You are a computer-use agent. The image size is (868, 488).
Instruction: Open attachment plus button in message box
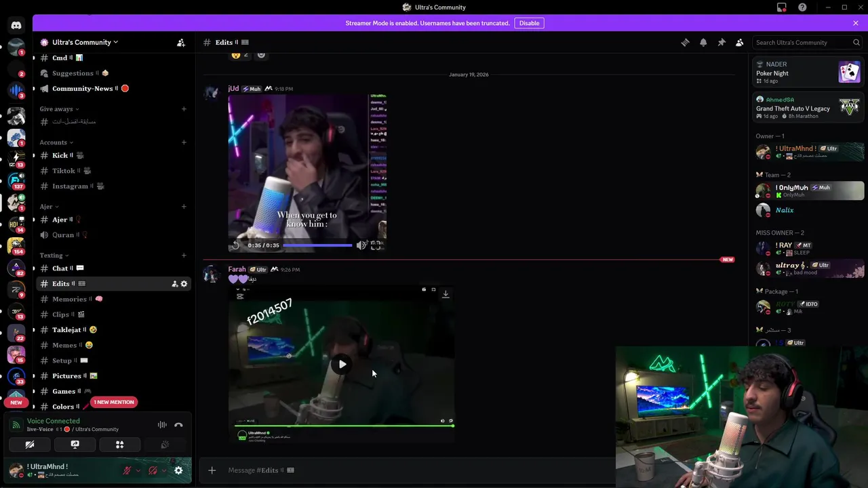[x=212, y=470]
